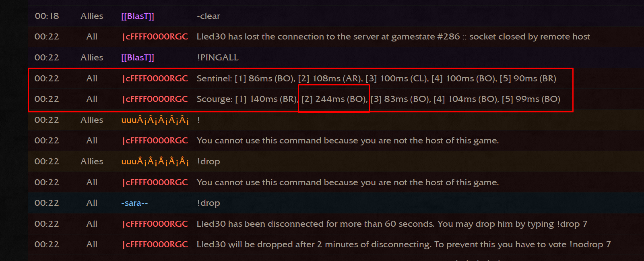The width and height of the screenshot is (644, 261).
Task: Click the All channel label in the -sara-- row
Action: [x=92, y=203]
